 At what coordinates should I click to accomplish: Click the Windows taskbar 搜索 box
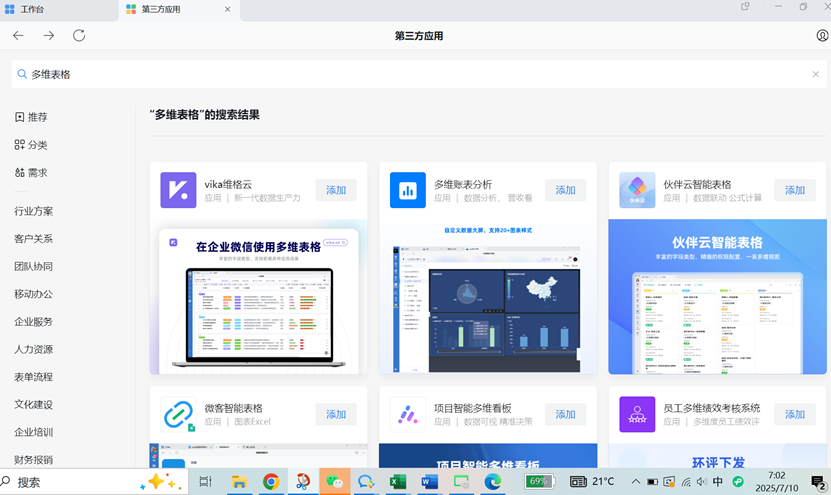coord(93,482)
